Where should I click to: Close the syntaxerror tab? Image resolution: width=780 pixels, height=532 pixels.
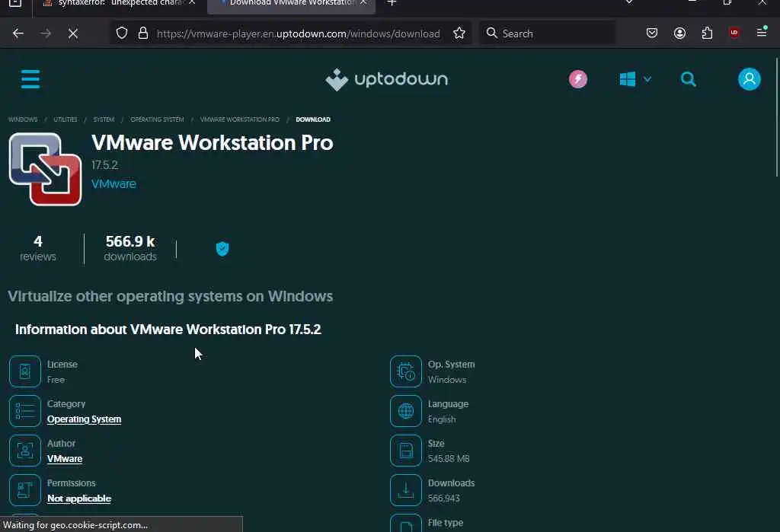point(192,3)
